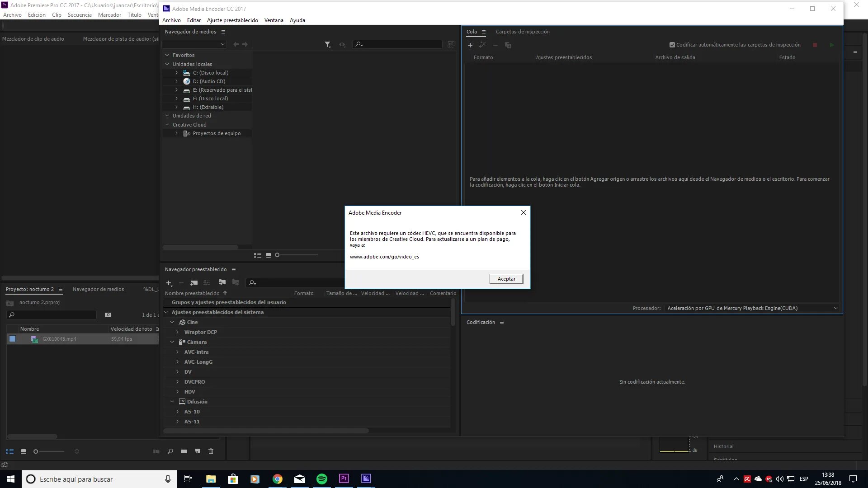Click the Aceptar button in dialog

point(505,278)
